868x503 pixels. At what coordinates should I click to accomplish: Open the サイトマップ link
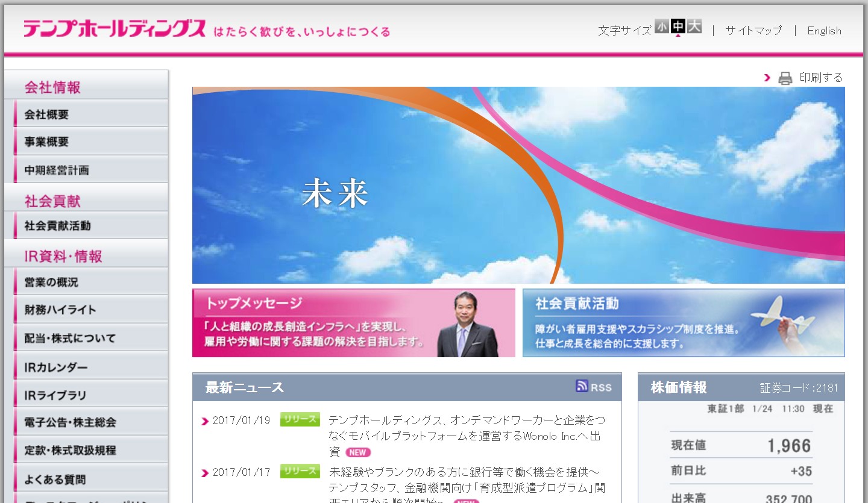tap(753, 30)
